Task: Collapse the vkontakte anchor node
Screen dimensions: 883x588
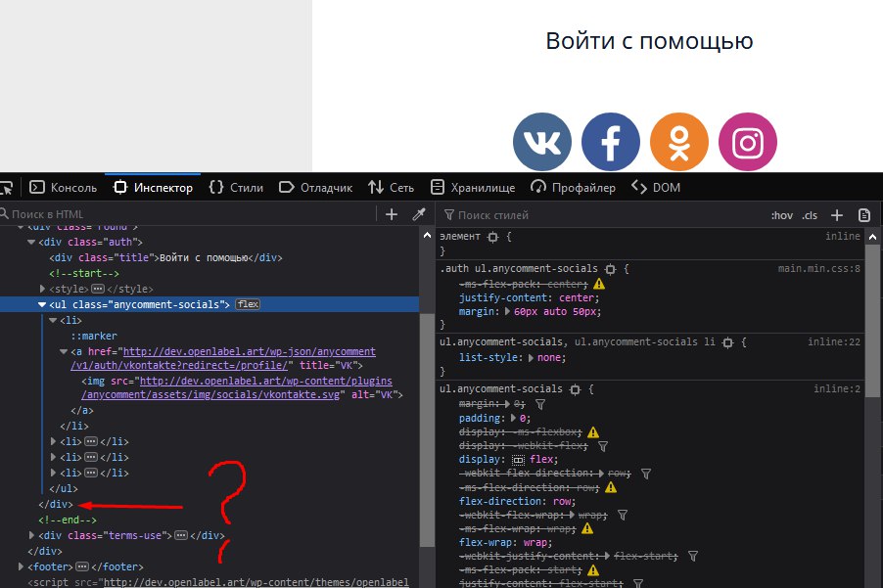Action: click(64, 351)
